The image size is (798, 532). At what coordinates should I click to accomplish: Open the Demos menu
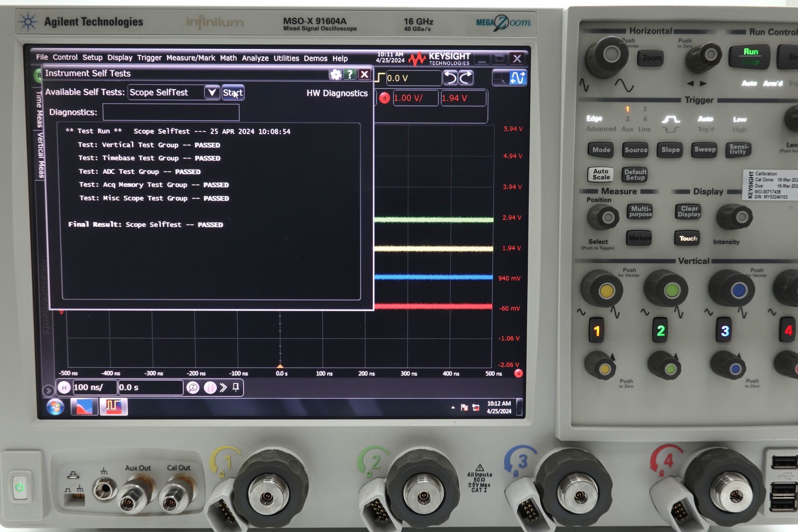[316, 58]
